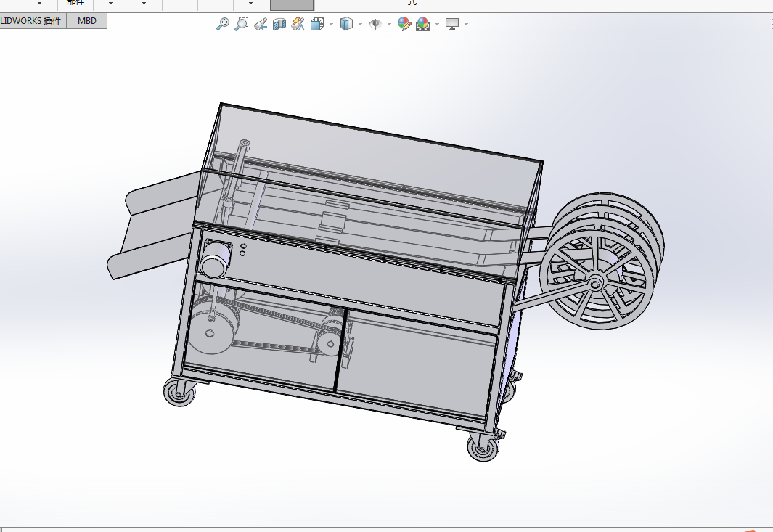The height and width of the screenshot is (532, 773).
Task: Expand the View Settings dropdown arrow
Action: pyautogui.click(x=467, y=24)
